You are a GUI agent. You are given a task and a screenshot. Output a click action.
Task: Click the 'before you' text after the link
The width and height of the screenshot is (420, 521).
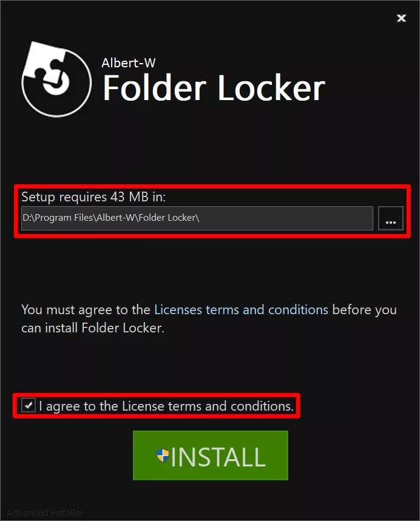[365, 310]
